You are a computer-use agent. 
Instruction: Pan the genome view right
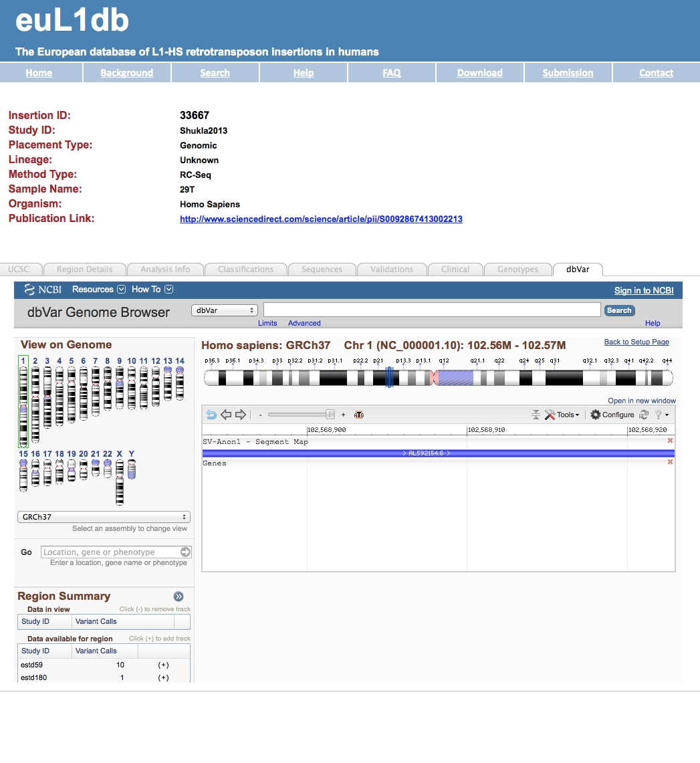tap(241, 415)
